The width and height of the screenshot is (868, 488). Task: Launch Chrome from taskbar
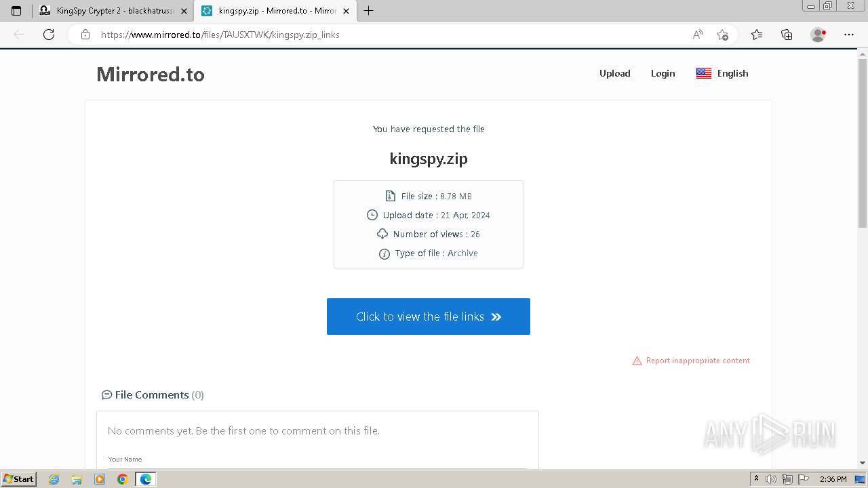point(122,479)
